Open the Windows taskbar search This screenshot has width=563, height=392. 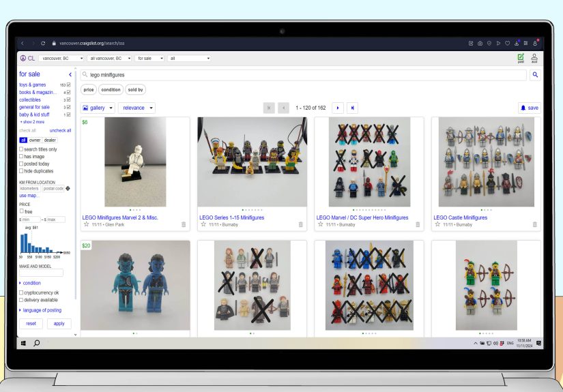pos(36,343)
